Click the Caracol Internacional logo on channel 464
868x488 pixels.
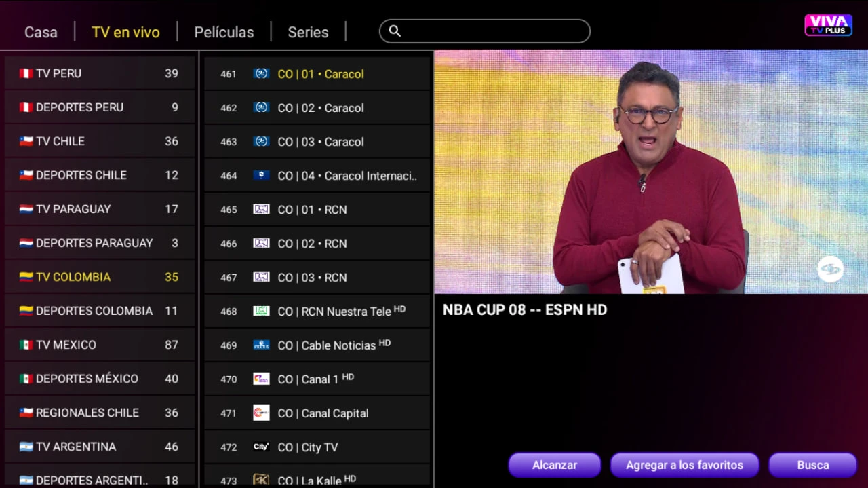click(261, 175)
